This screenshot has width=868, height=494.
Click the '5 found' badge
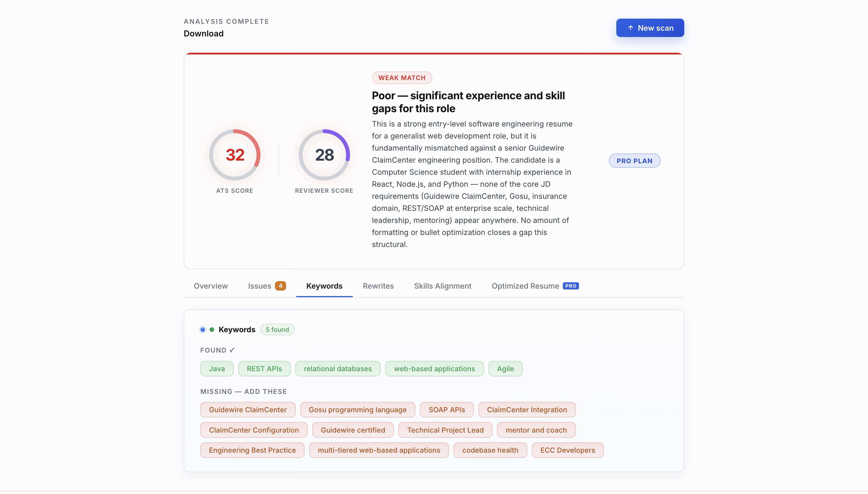(x=277, y=329)
